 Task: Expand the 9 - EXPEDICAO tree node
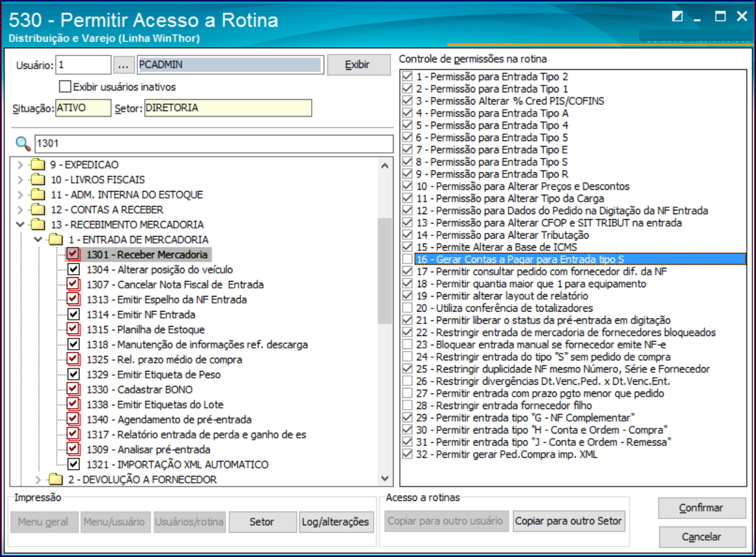coord(21,165)
